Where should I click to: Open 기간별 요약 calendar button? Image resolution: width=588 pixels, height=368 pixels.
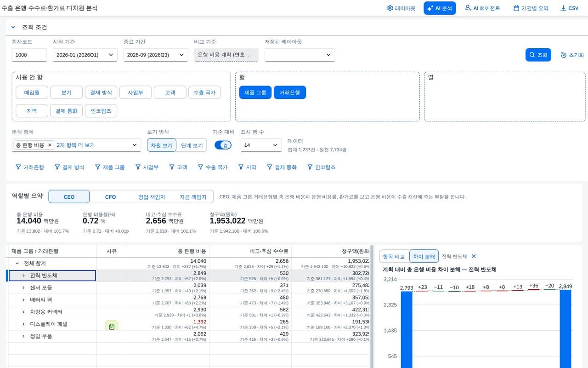coord(531,8)
